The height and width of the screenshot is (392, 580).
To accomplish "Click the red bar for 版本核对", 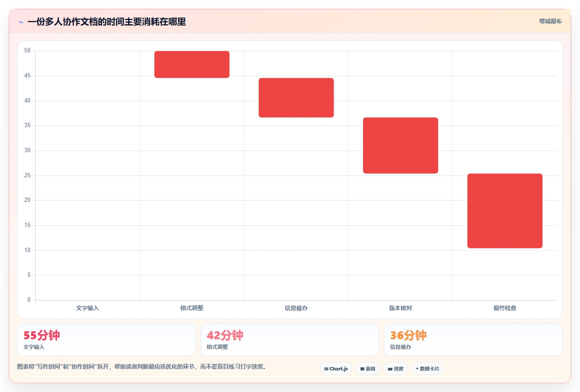I will [x=400, y=145].
